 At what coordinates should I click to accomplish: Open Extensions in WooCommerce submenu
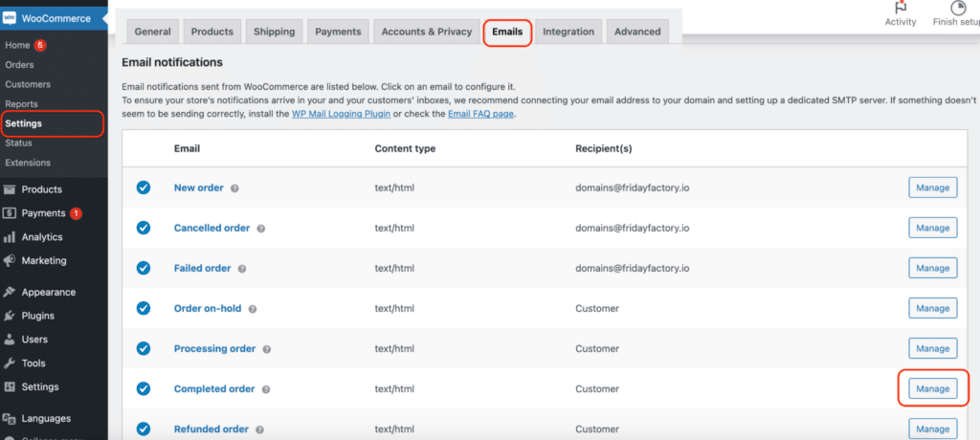click(28, 163)
